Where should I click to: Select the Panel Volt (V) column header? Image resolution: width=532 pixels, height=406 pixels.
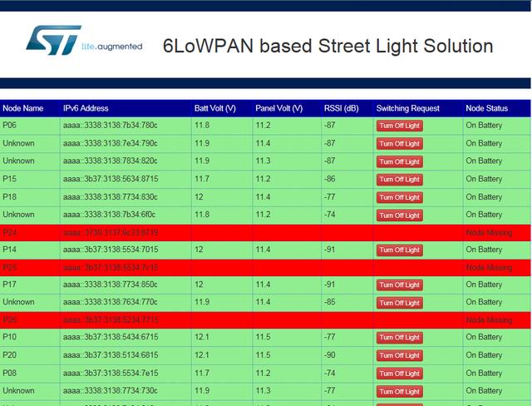[278, 108]
